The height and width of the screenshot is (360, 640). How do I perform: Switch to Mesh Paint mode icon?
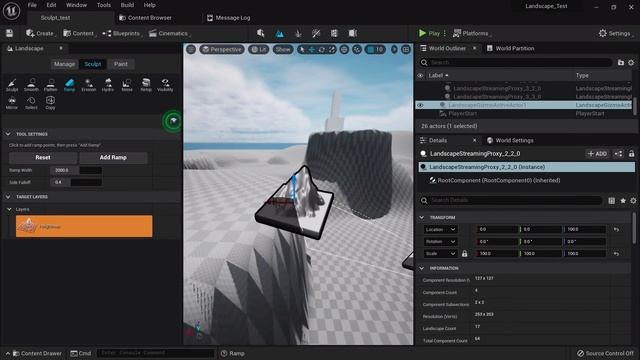coord(316,33)
